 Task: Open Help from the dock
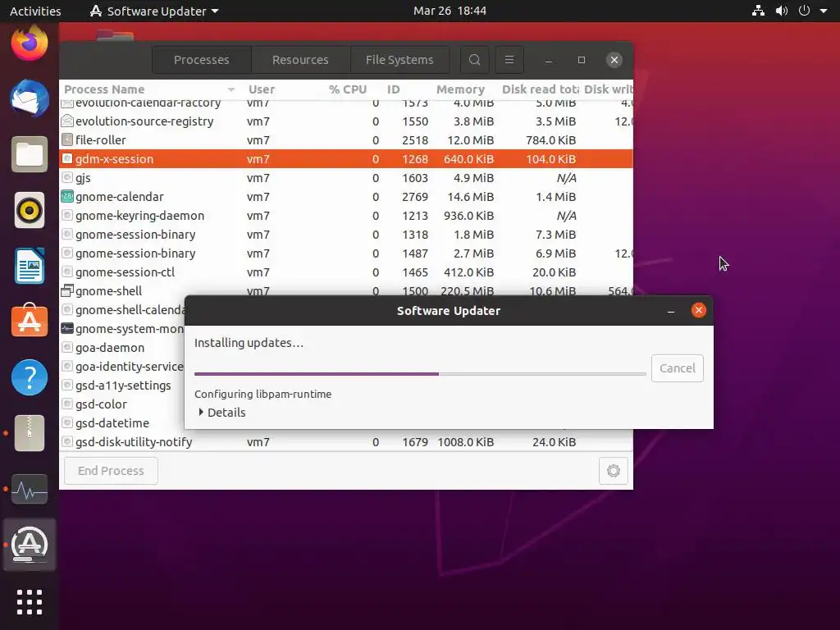pos(30,377)
